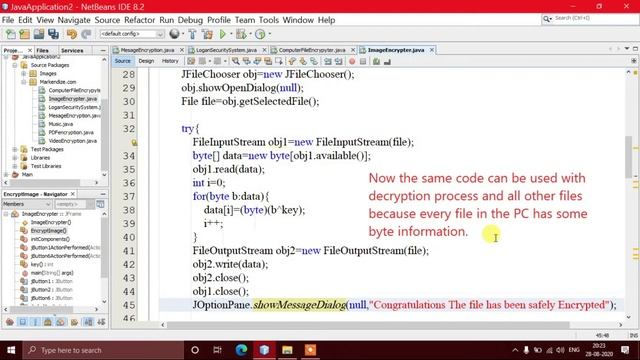Open the Services panel tab
The image size is (640, 360).
pyautogui.click(x=72, y=51)
